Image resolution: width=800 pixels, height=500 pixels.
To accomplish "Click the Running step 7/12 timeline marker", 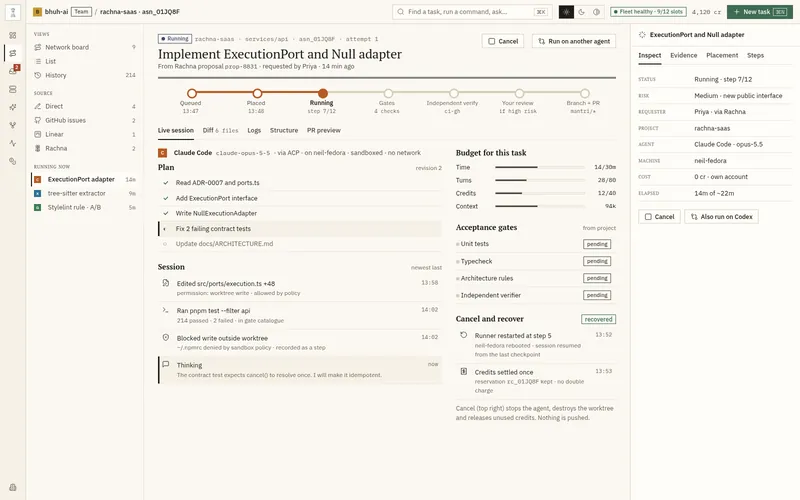I will (322, 93).
